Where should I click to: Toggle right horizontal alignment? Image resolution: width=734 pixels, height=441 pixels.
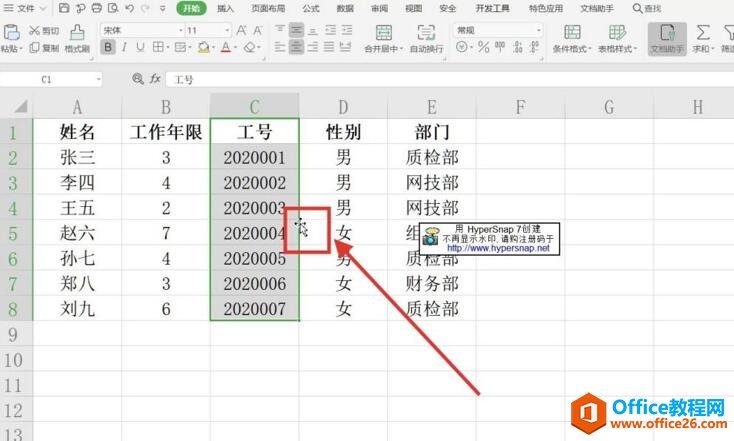click(x=313, y=47)
